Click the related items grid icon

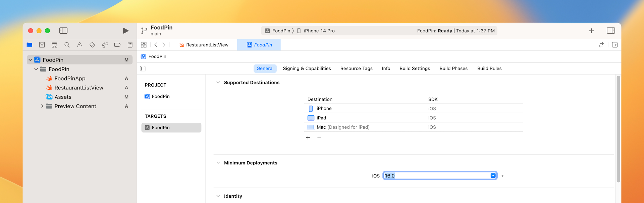click(144, 45)
